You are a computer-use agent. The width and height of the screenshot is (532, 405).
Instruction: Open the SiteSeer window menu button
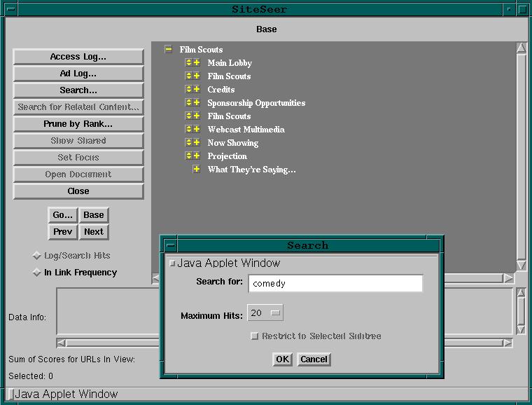[11, 9]
